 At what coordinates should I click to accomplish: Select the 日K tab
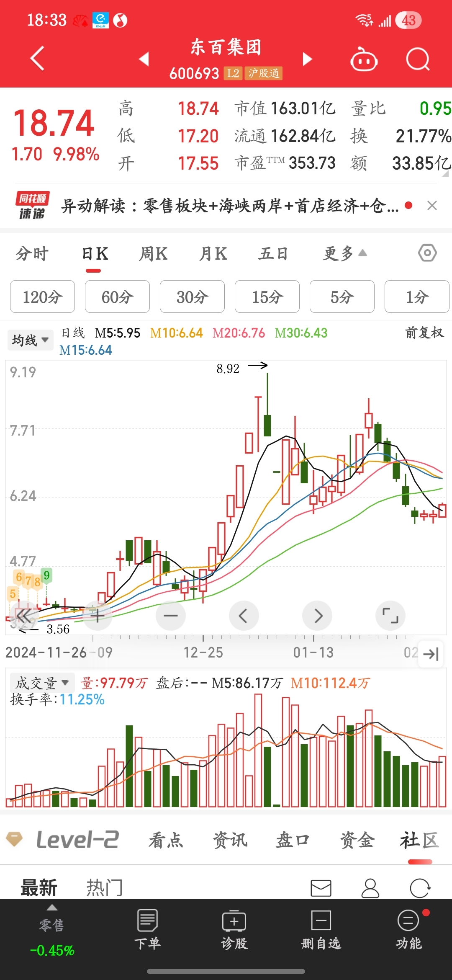click(95, 253)
